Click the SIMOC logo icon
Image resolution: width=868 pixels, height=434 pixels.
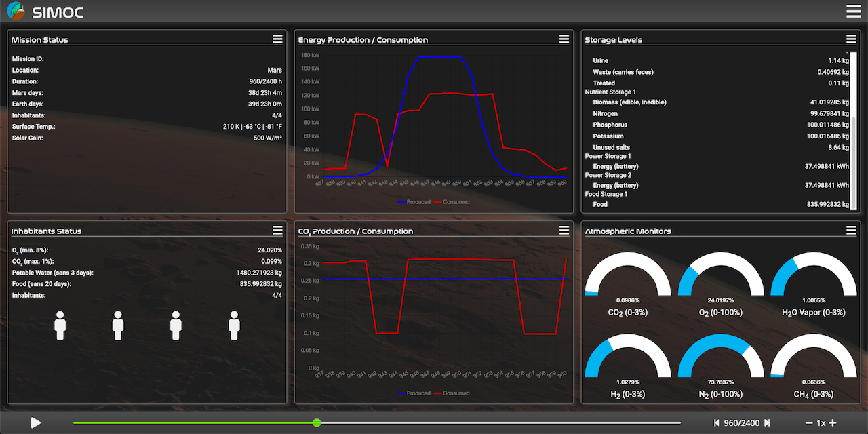(16, 11)
